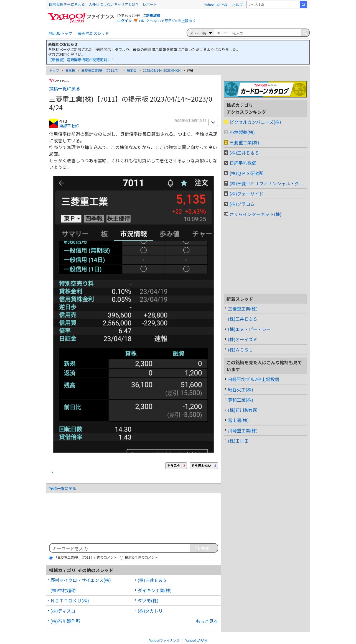Open ranking item (株)ＱＰＳ研究所

click(x=247, y=173)
